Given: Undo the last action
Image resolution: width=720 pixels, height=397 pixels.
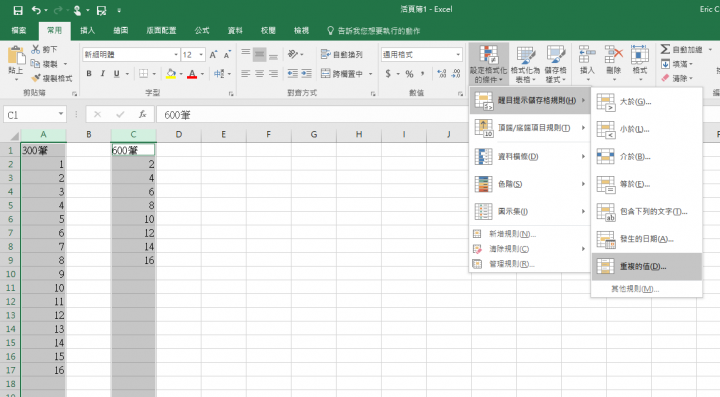Looking at the screenshot, I should [x=36, y=10].
